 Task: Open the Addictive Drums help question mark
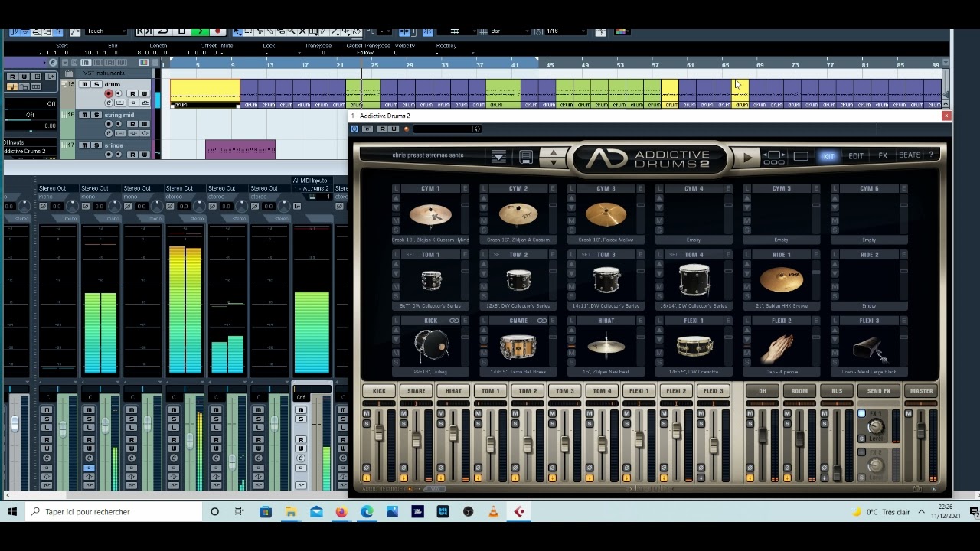click(x=931, y=155)
